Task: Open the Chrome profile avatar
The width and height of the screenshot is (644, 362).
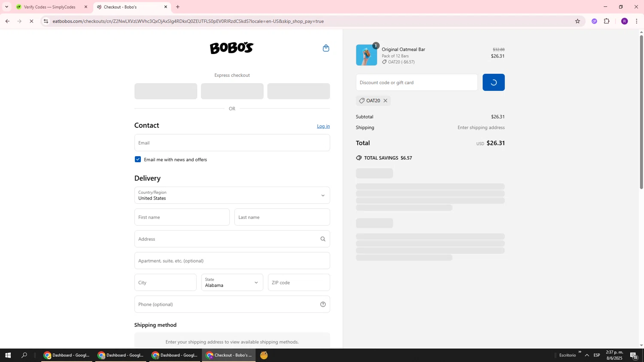Action: (x=624, y=21)
